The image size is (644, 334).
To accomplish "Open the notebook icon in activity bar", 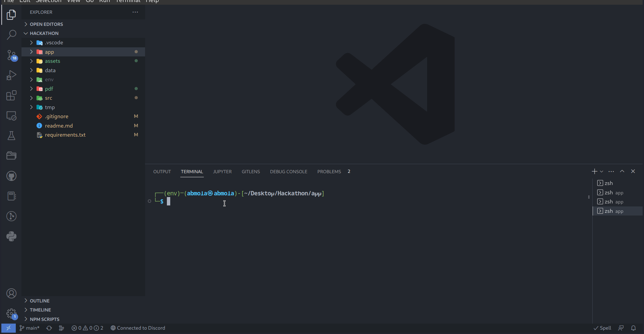I will [11, 196].
